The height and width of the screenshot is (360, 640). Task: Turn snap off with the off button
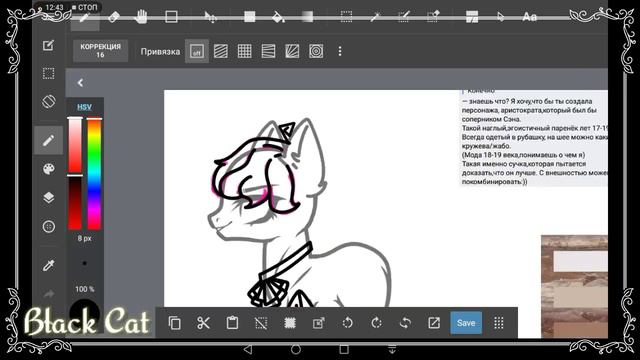(x=197, y=51)
